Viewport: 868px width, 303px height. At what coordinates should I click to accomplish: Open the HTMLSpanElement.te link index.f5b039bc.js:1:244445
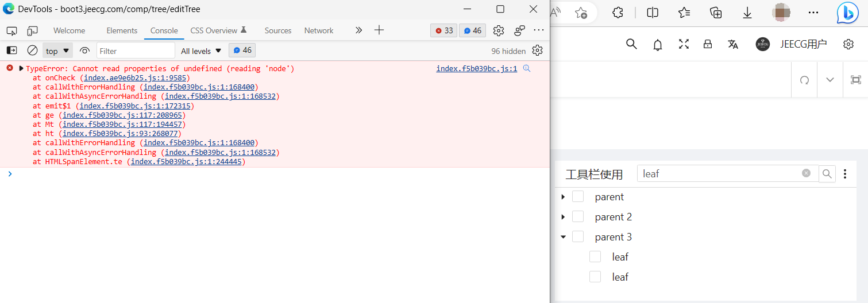pyautogui.click(x=186, y=162)
